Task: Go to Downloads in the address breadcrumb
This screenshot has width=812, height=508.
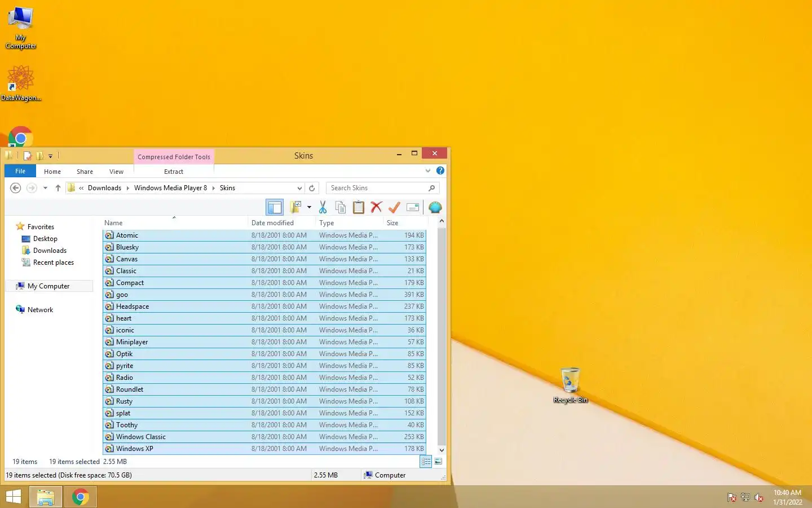Action: point(104,188)
